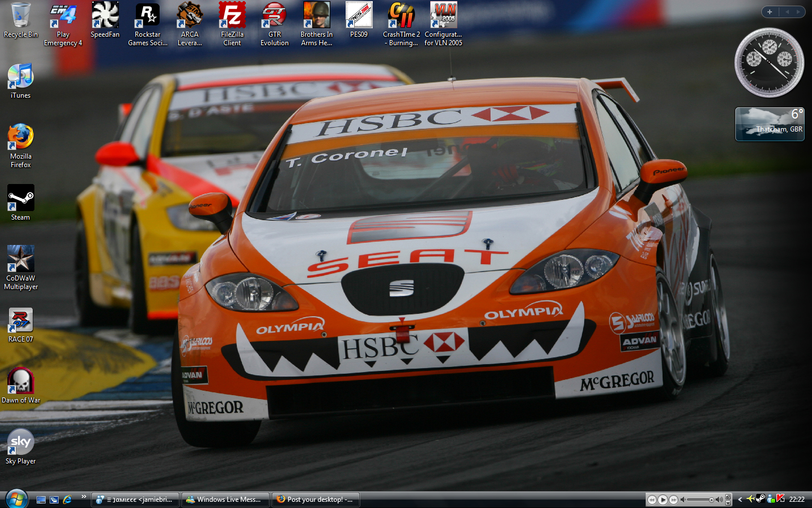Open the Windows Live Messenger taskbar button
Viewport: 812px width, 508px height.
coord(225,500)
